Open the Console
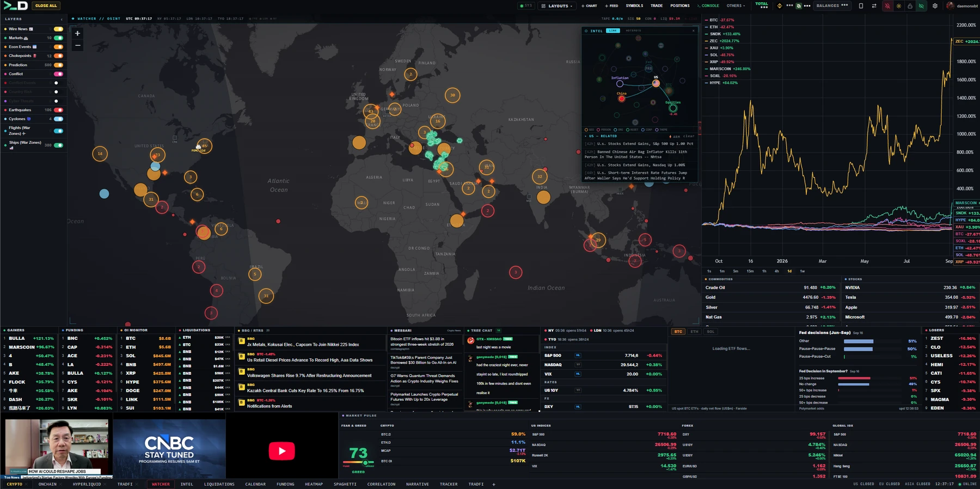 (708, 6)
